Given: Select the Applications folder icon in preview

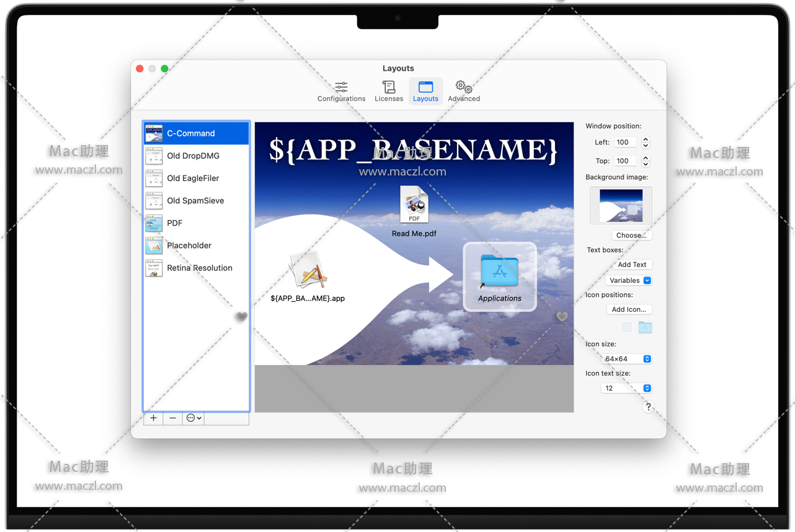Looking at the screenshot, I should (499, 272).
